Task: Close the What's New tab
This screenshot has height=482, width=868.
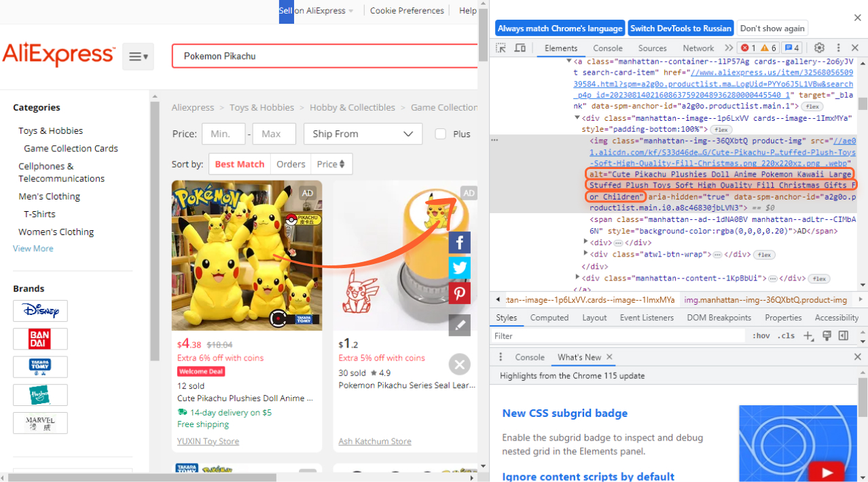Action: tap(609, 357)
